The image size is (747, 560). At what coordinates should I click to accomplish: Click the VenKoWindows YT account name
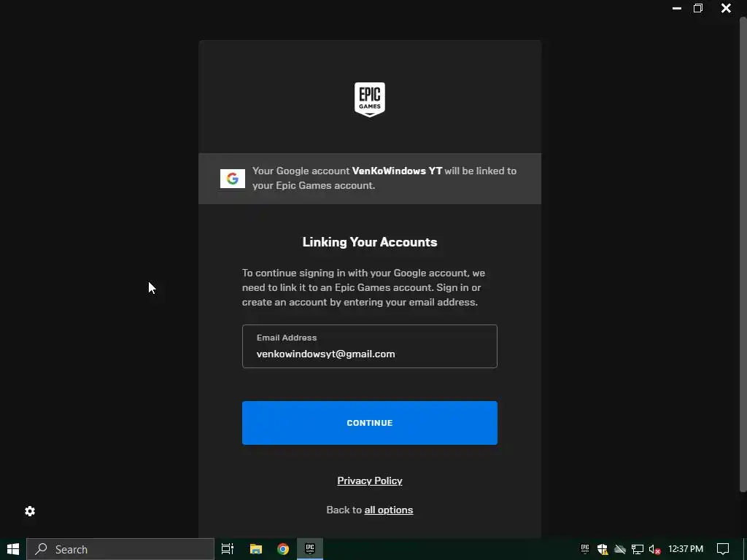[x=397, y=171]
